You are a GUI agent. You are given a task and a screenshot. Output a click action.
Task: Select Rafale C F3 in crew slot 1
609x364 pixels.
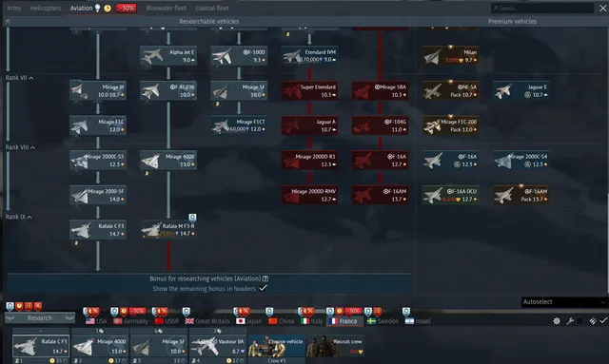pos(41,346)
